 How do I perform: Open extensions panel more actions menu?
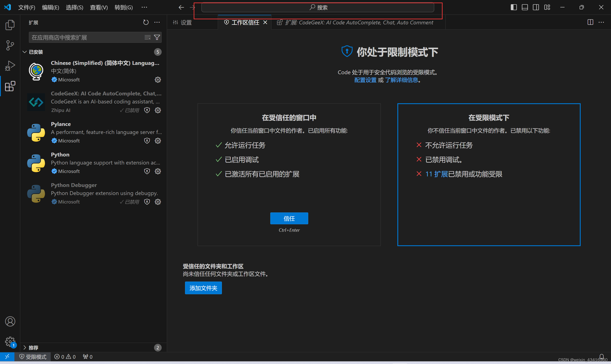point(157,22)
